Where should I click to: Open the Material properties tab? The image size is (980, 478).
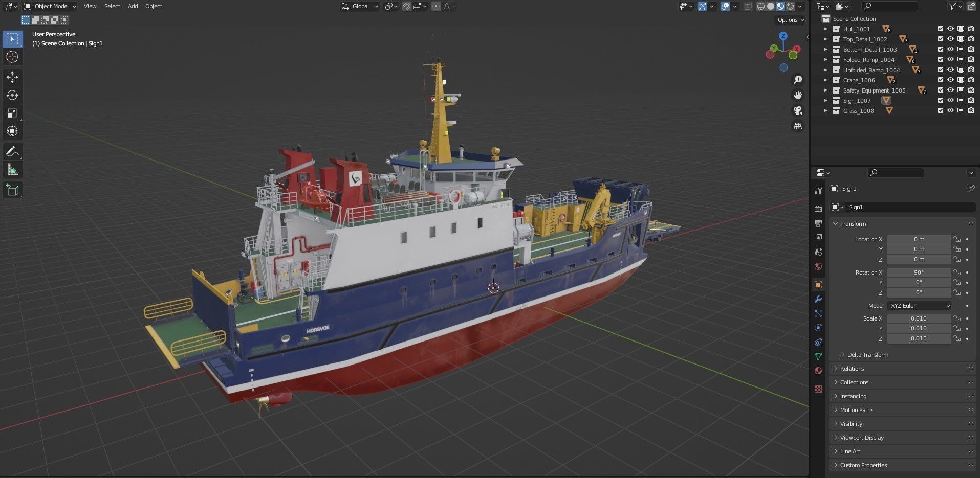(818, 371)
